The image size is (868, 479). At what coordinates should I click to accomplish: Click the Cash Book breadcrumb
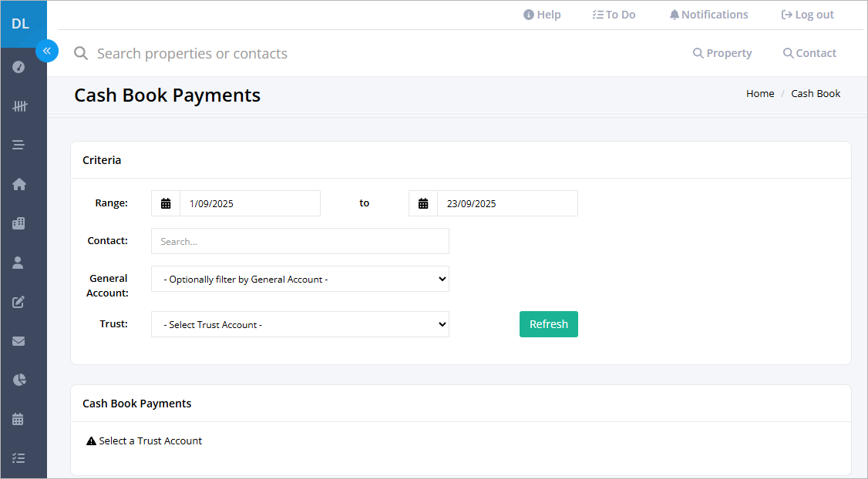coord(816,93)
